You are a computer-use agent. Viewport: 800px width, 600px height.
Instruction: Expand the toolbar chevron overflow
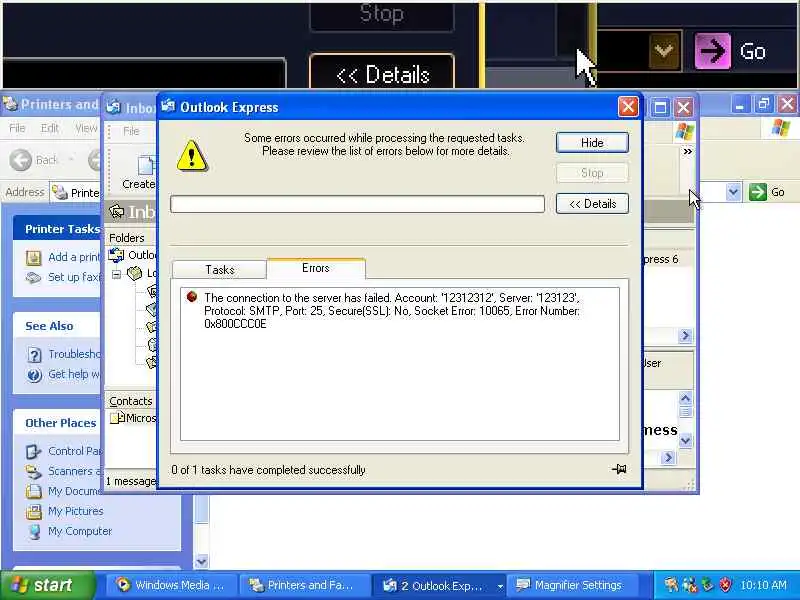click(x=688, y=152)
